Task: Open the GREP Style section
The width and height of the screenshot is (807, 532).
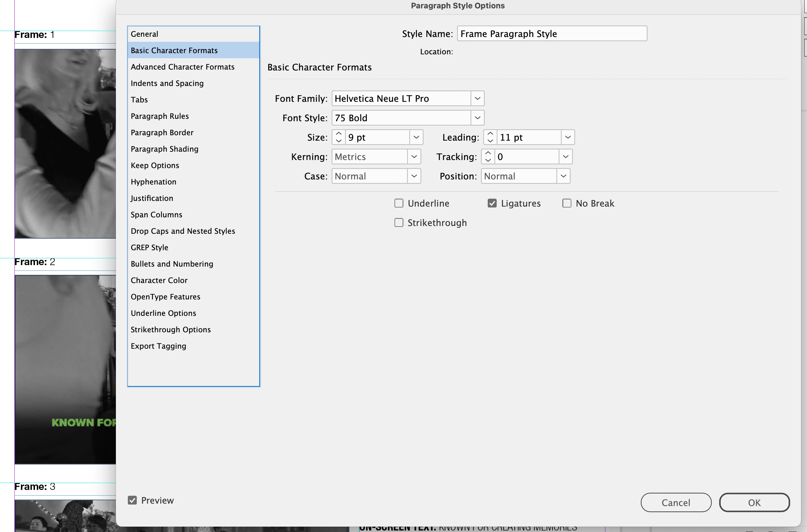Action: click(x=149, y=247)
